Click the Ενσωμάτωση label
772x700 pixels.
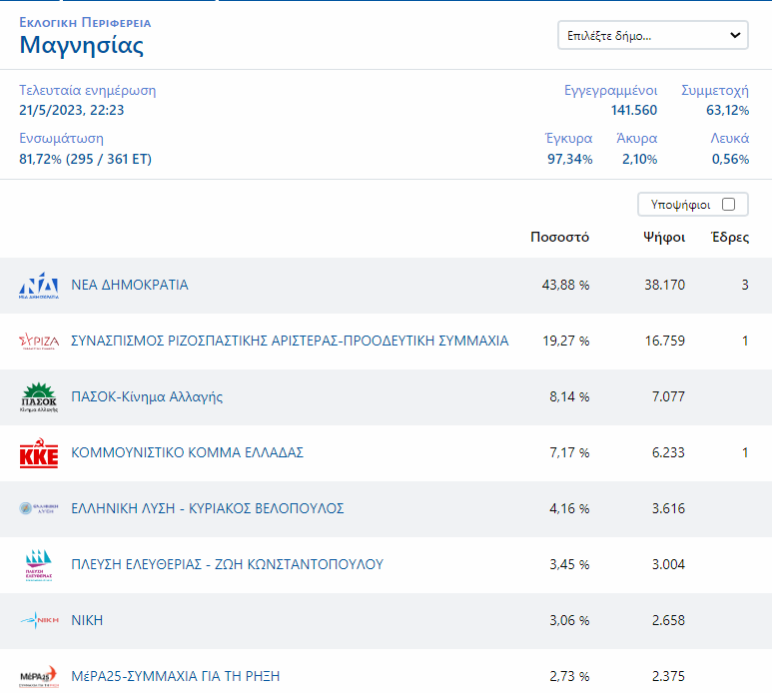62,139
